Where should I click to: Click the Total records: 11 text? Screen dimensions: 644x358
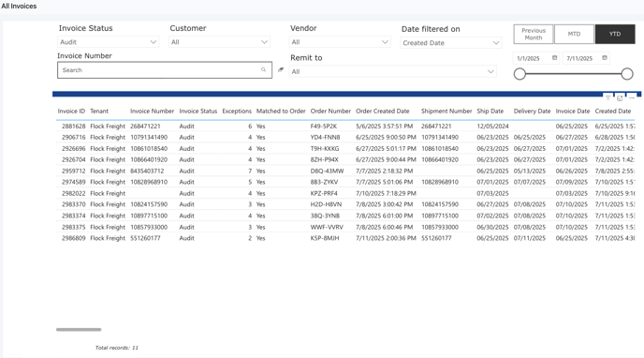pos(117,348)
